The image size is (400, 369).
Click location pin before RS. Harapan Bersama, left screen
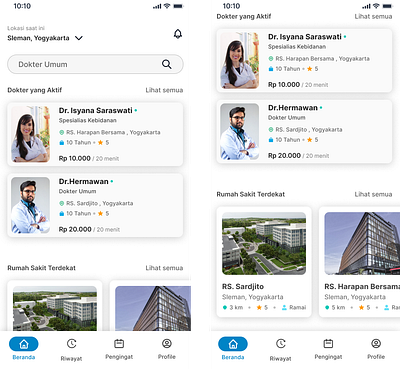61,132
